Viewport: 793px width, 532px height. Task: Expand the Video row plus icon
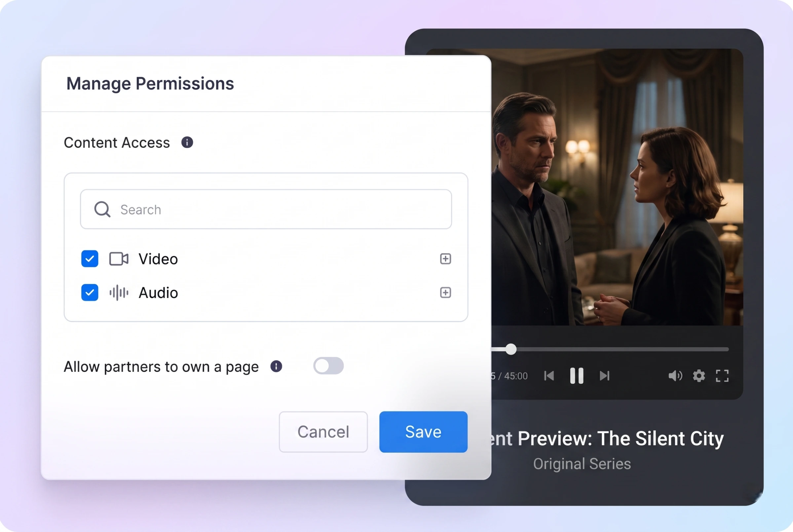pyautogui.click(x=445, y=259)
